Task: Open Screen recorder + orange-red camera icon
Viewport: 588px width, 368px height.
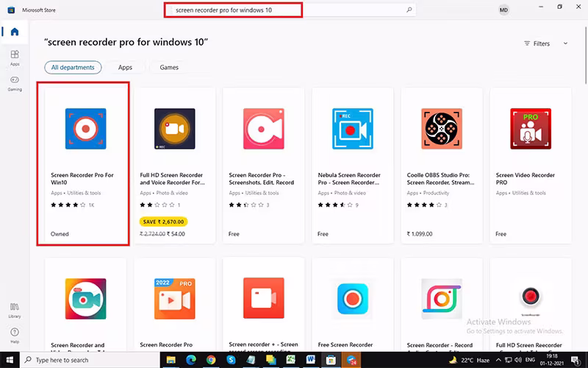Action: coord(264,298)
